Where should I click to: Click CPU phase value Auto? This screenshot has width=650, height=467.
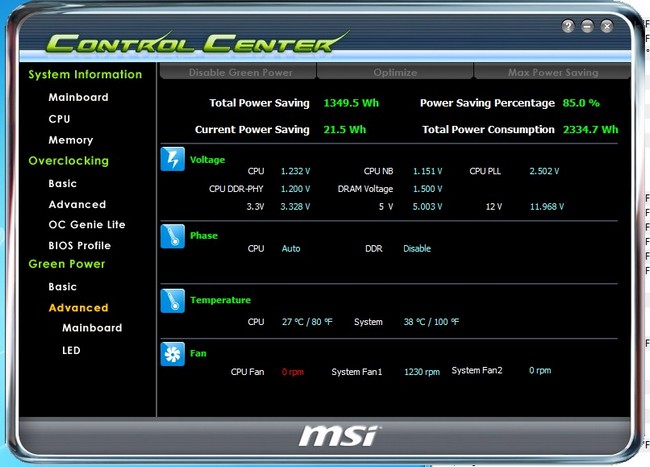[291, 249]
